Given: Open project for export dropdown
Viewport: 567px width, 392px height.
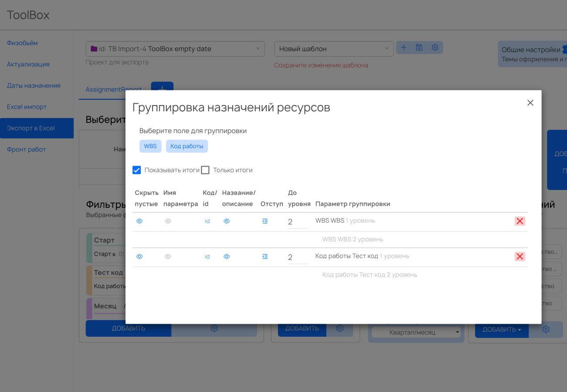Looking at the screenshot, I should [x=175, y=49].
